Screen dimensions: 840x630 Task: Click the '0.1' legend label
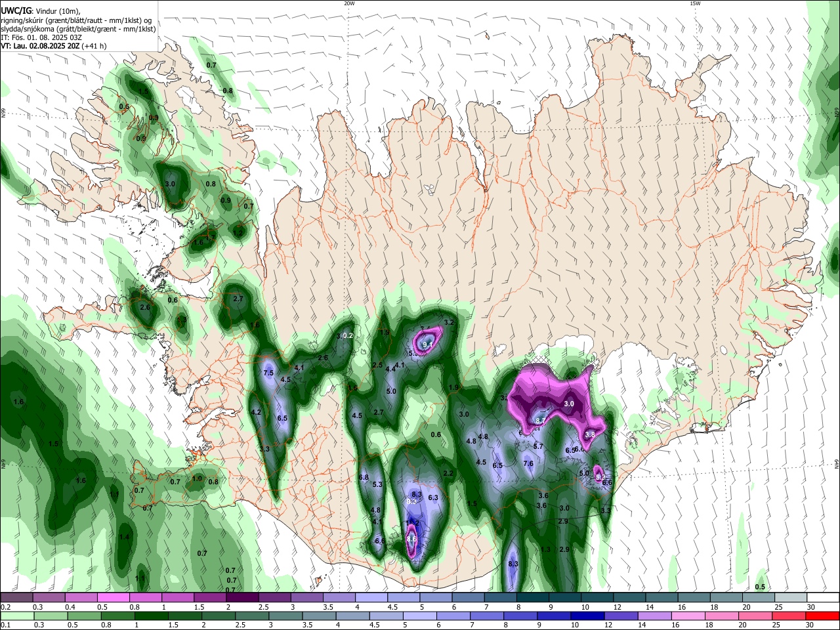(x=5, y=625)
